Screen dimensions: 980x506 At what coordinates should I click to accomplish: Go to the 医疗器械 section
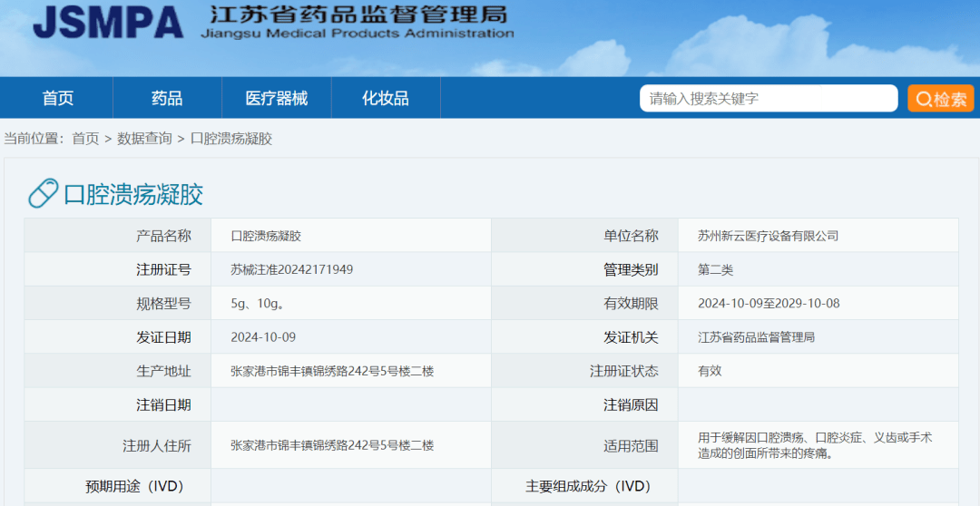(277, 98)
